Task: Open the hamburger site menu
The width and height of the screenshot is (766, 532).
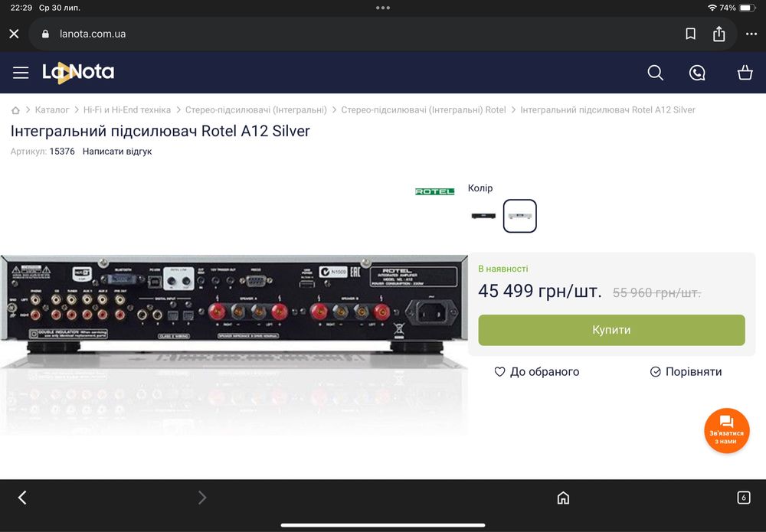Action: (21, 73)
